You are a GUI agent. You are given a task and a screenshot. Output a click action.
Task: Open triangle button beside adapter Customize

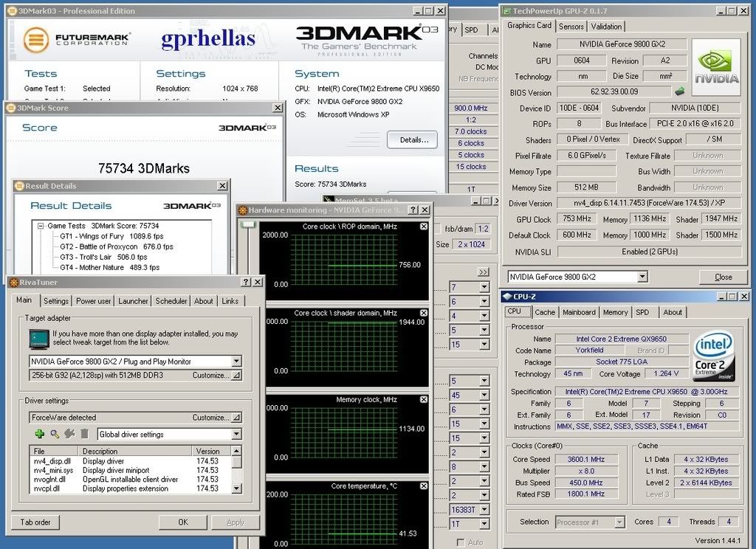coord(236,375)
